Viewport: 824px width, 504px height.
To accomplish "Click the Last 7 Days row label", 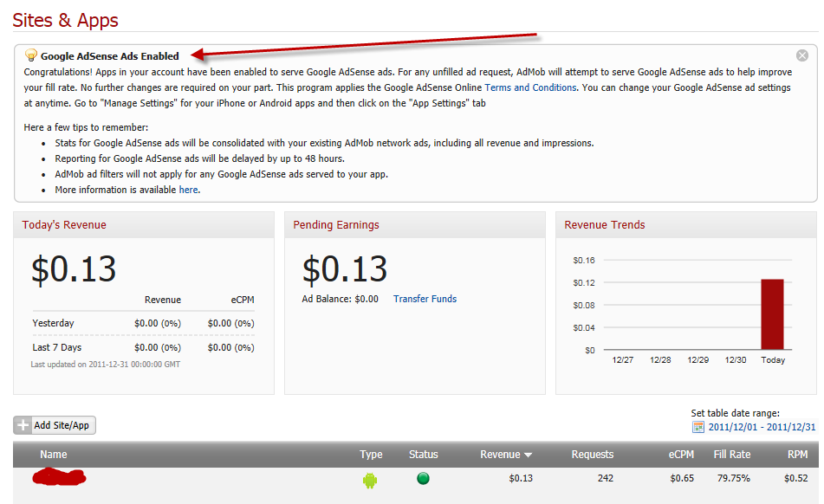I will [x=57, y=347].
